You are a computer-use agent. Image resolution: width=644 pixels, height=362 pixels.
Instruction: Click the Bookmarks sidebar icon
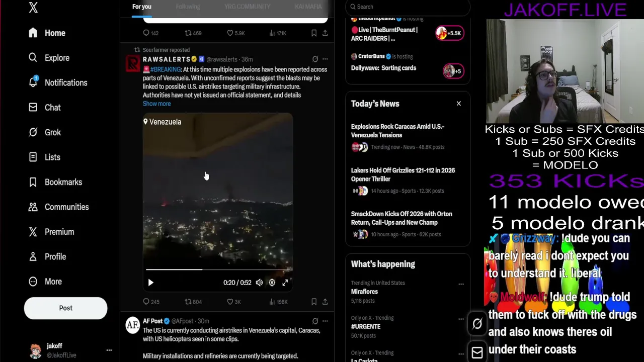pos(33,182)
